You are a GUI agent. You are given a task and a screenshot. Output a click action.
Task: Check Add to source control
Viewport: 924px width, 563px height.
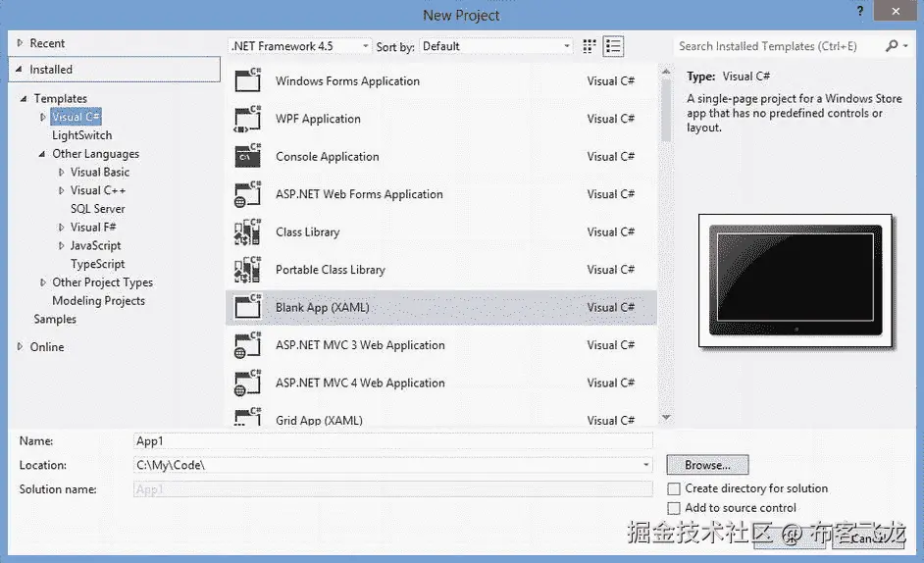(674, 508)
